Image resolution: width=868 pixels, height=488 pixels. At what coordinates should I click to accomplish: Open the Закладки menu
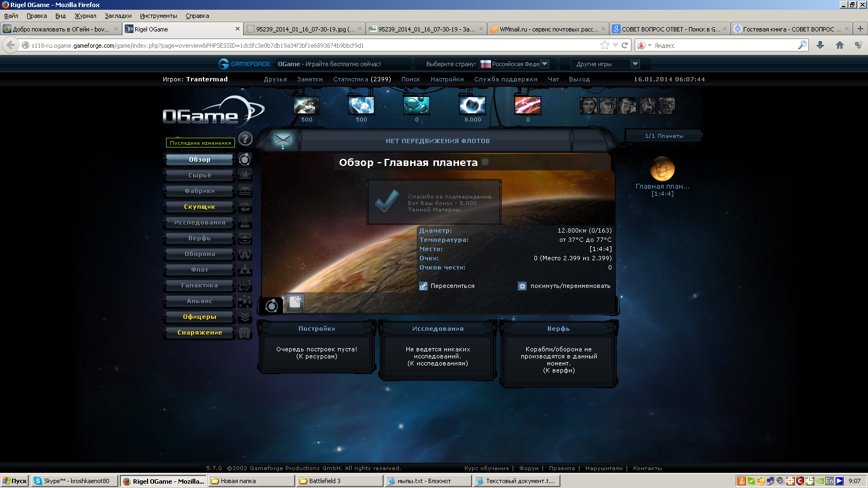[x=118, y=16]
